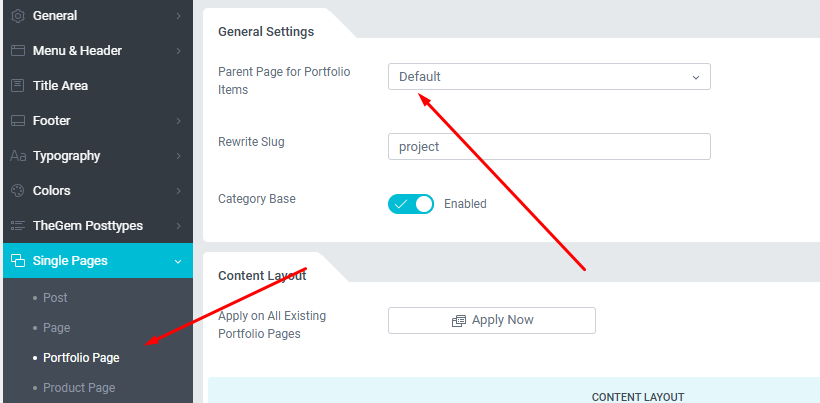Screen dimensions: 820x403
Task: Click the Title Area icon
Action: click(18, 86)
